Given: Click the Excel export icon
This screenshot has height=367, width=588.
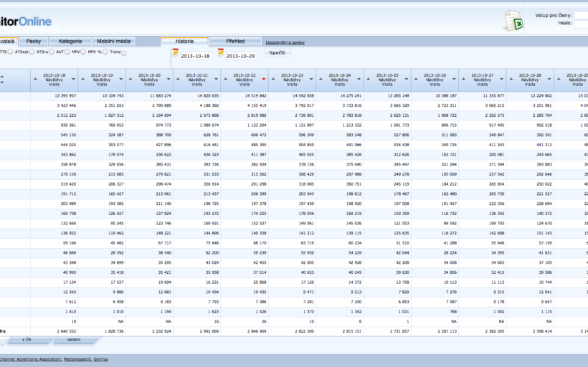Looking at the screenshot, I should click(x=513, y=21).
